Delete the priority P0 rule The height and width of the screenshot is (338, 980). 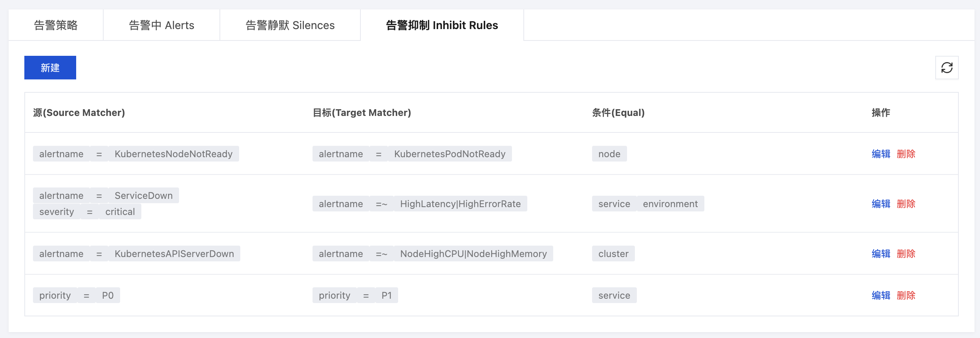[x=906, y=295]
